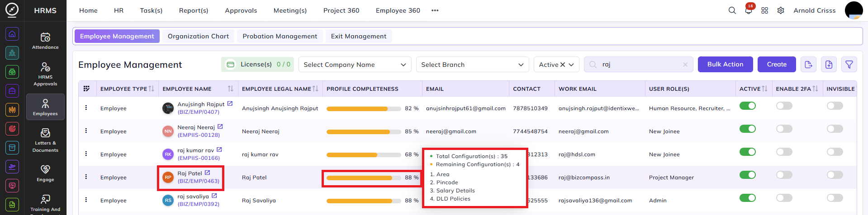The width and height of the screenshot is (868, 215).
Task: Open Employees sidebar item
Action: click(45, 107)
